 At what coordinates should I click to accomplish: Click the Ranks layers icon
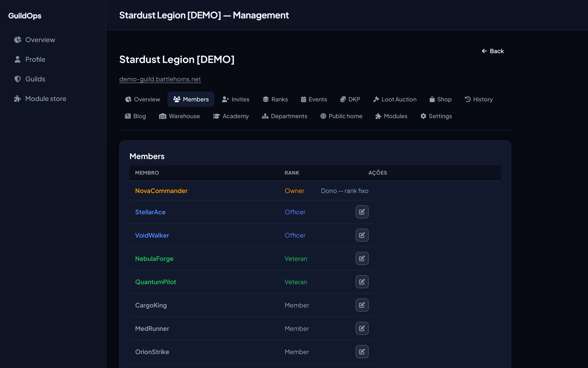pos(266,99)
